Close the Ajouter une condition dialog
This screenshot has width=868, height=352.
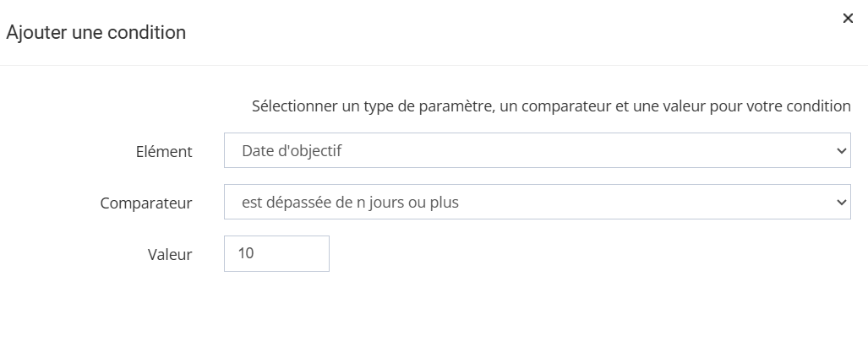coord(848,19)
